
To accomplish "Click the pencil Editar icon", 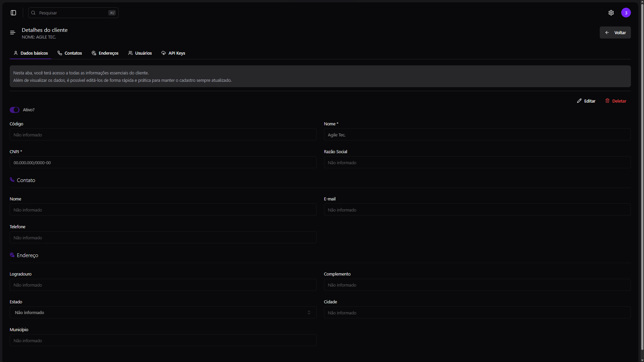I will (x=579, y=101).
